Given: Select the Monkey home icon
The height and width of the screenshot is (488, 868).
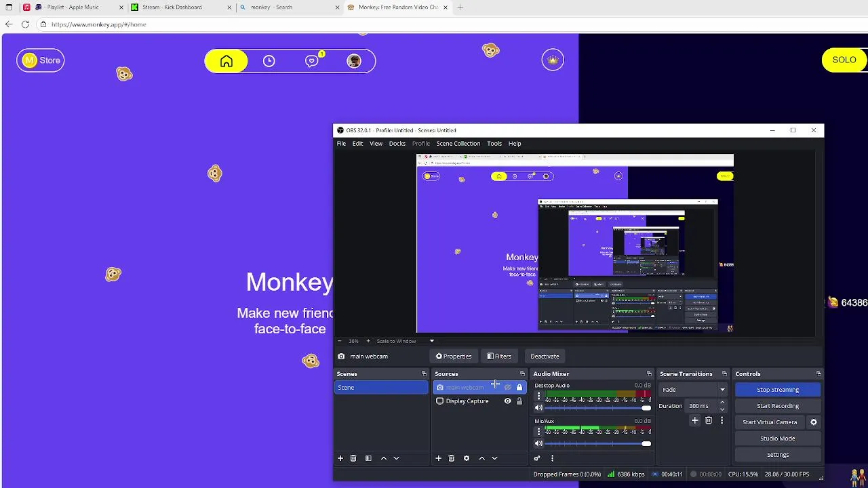Looking at the screenshot, I should 226,61.
